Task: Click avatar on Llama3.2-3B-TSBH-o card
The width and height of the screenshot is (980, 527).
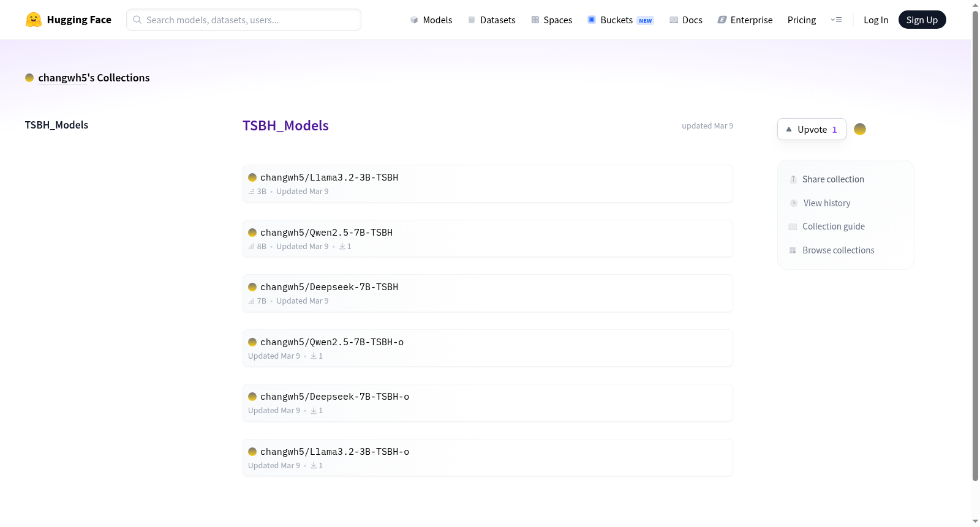Action: (x=252, y=452)
